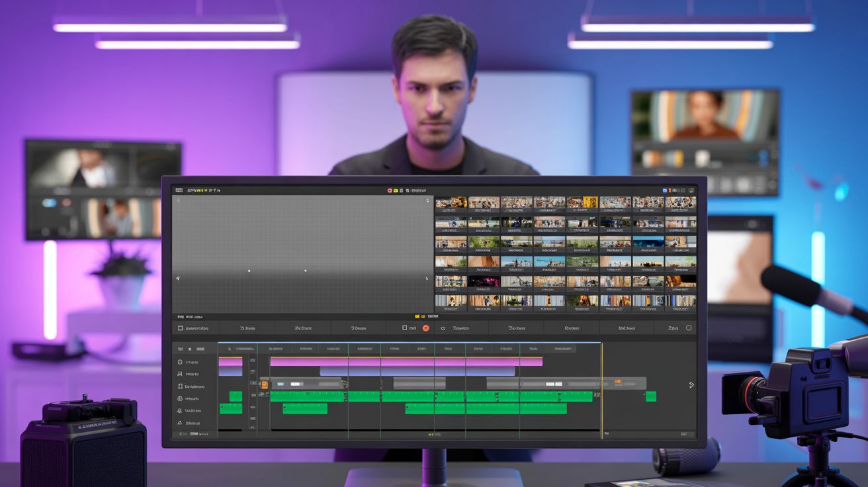Click the fourth track's round header icon

pyautogui.click(x=180, y=399)
